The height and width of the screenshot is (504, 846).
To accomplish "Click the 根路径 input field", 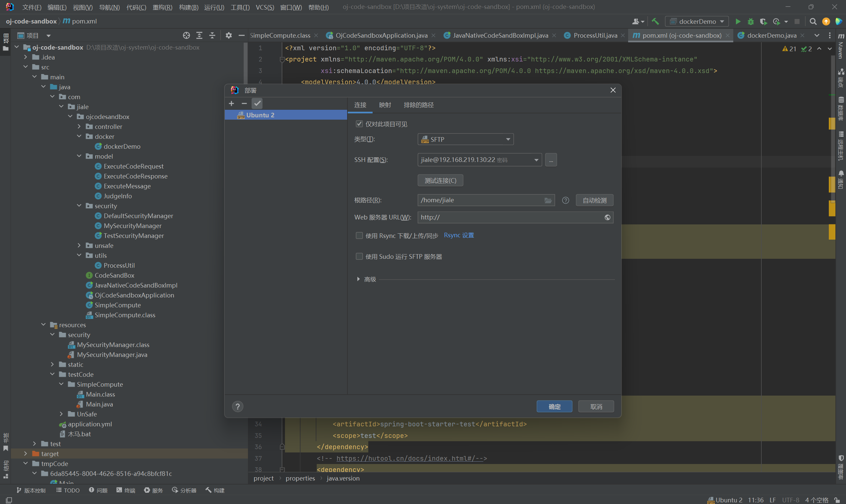I will point(479,200).
